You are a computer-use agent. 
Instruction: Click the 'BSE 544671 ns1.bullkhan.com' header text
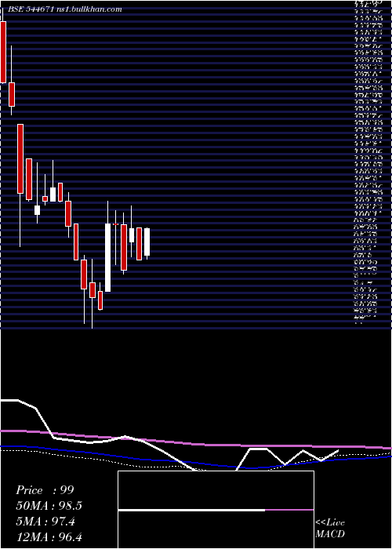click(65, 9)
